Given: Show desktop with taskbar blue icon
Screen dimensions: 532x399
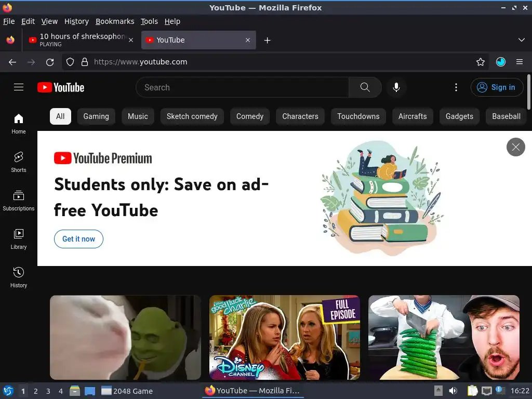Looking at the screenshot, I should click(x=90, y=391).
